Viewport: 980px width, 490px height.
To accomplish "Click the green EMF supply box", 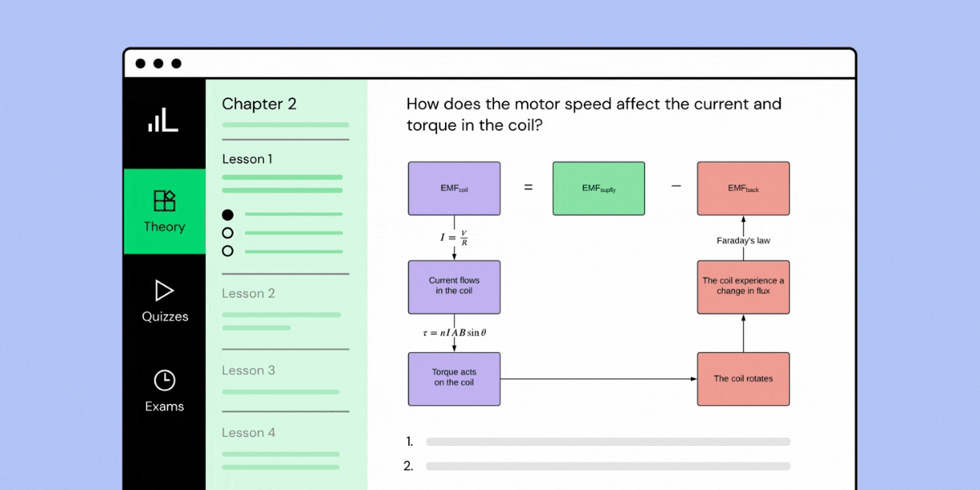I will [599, 188].
